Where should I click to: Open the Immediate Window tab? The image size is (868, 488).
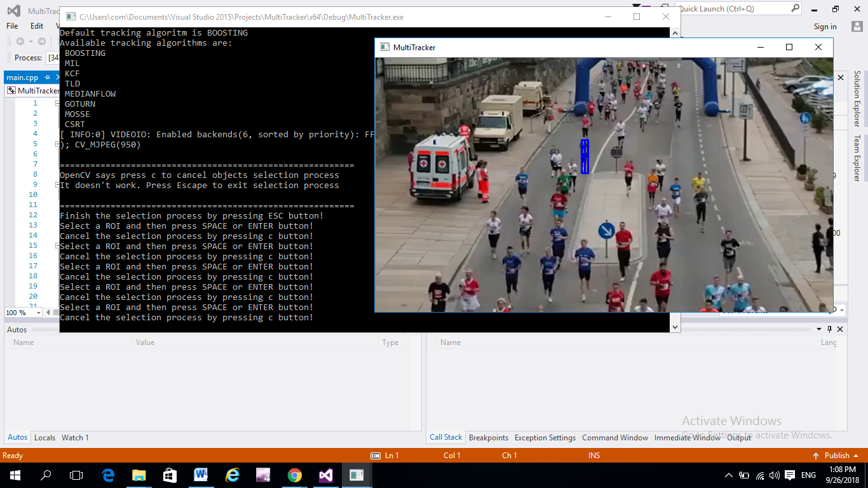688,438
